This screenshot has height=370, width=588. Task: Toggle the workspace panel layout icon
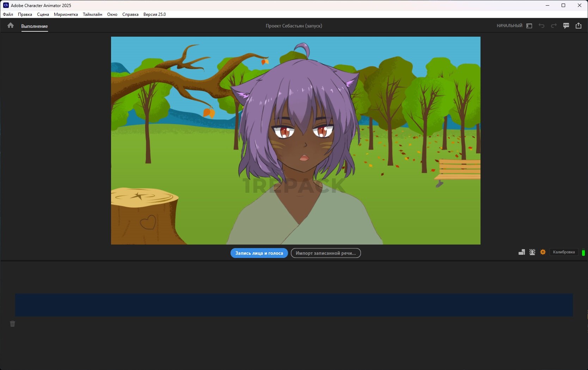coord(529,26)
